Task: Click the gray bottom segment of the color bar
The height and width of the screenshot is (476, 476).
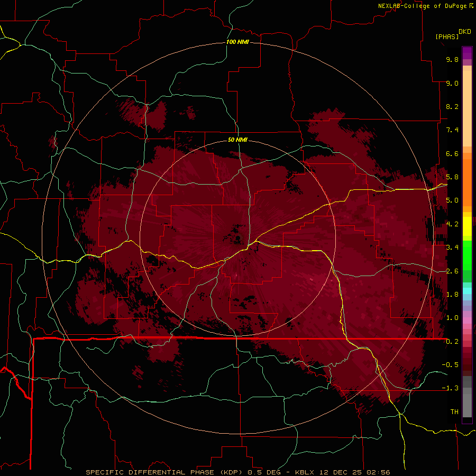Action: tap(467, 402)
